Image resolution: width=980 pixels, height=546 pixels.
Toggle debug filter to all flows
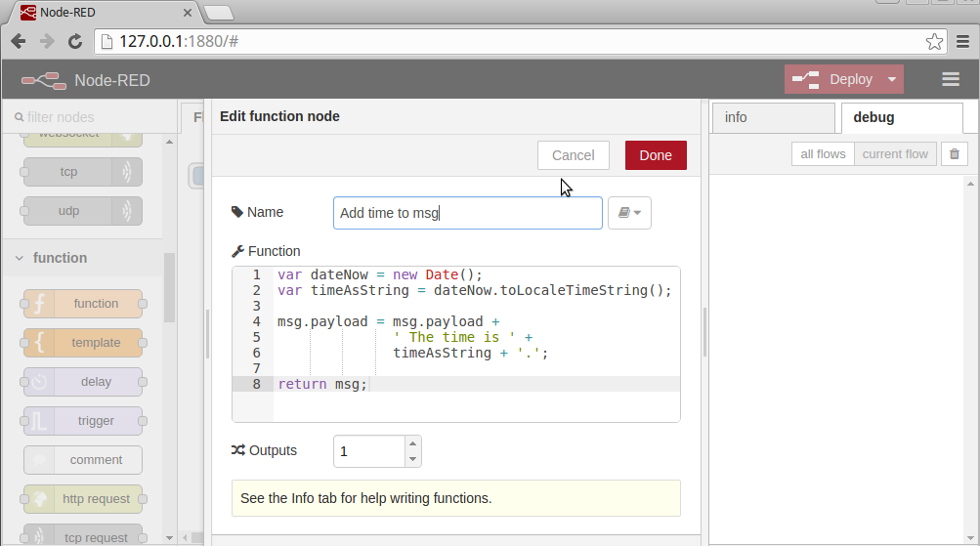coord(823,154)
